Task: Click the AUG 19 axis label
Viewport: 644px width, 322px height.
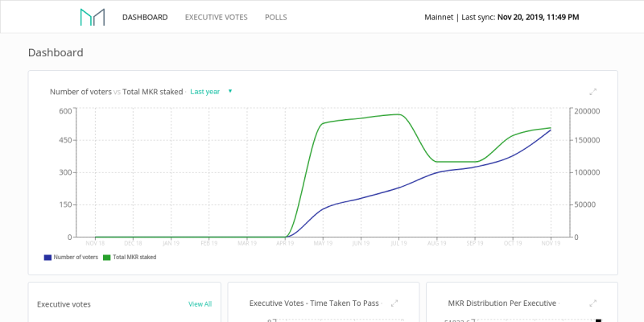Action: tap(437, 243)
